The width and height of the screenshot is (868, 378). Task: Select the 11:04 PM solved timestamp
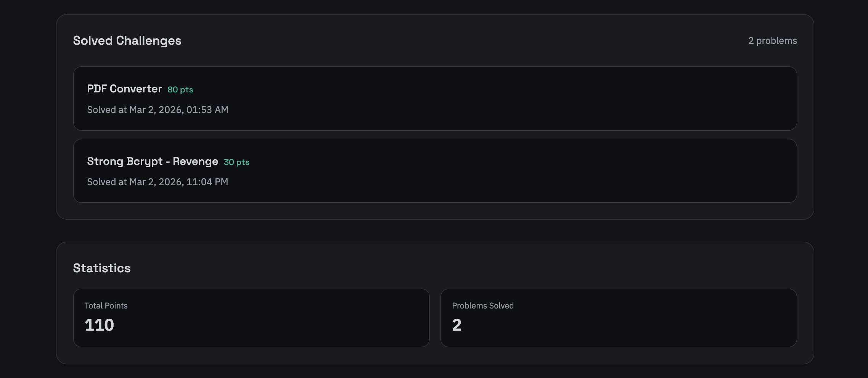(x=207, y=182)
